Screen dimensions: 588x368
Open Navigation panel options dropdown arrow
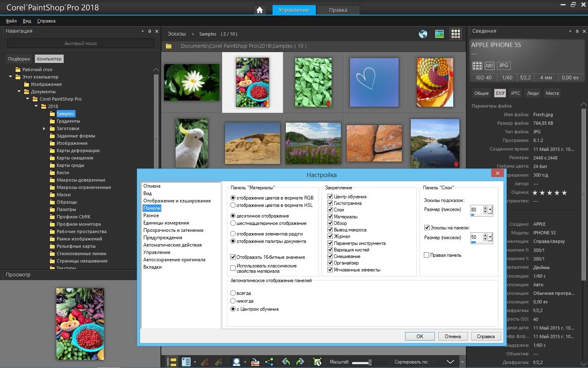click(143, 31)
